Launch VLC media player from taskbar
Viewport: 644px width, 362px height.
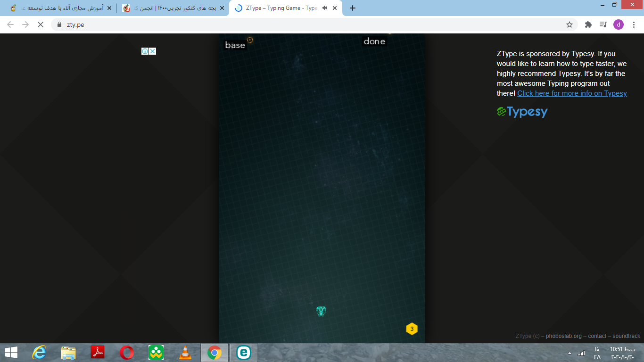click(x=185, y=353)
